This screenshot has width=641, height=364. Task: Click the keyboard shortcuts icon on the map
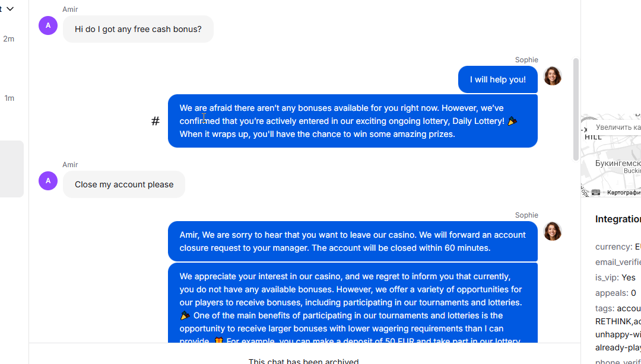click(x=596, y=192)
